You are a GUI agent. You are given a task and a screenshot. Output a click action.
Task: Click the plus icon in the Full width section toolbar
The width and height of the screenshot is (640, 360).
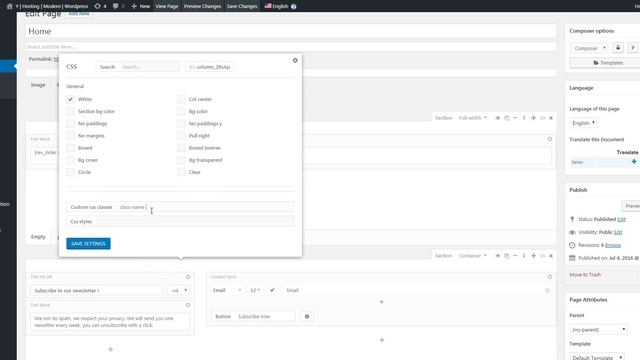tap(533, 118)
